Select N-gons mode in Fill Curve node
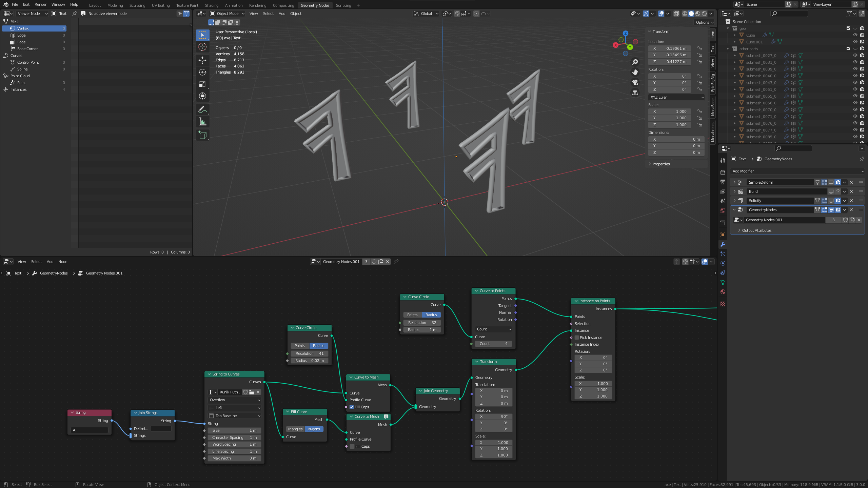The width and height of the screenshot is (868, 488). click(314, 429)
